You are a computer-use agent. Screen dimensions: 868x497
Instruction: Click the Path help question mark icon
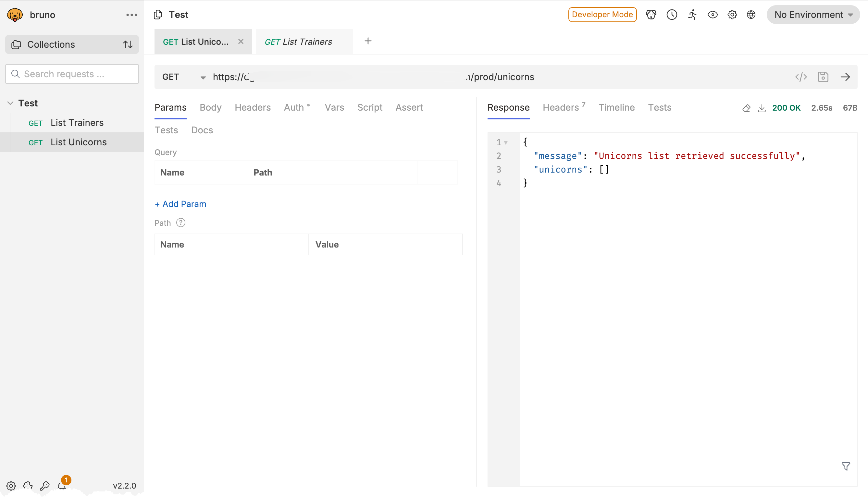pyautogui.click(x=180, y=223)
